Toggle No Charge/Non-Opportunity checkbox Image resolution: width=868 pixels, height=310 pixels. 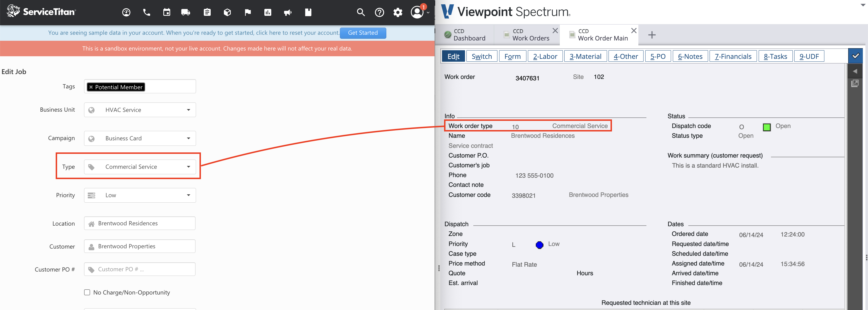pos(87,292)
